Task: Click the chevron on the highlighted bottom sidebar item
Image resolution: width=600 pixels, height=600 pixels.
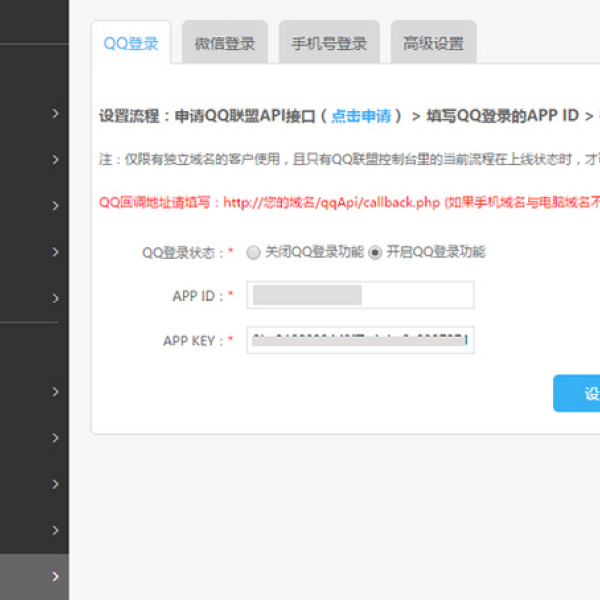Action: pos(56,577)
